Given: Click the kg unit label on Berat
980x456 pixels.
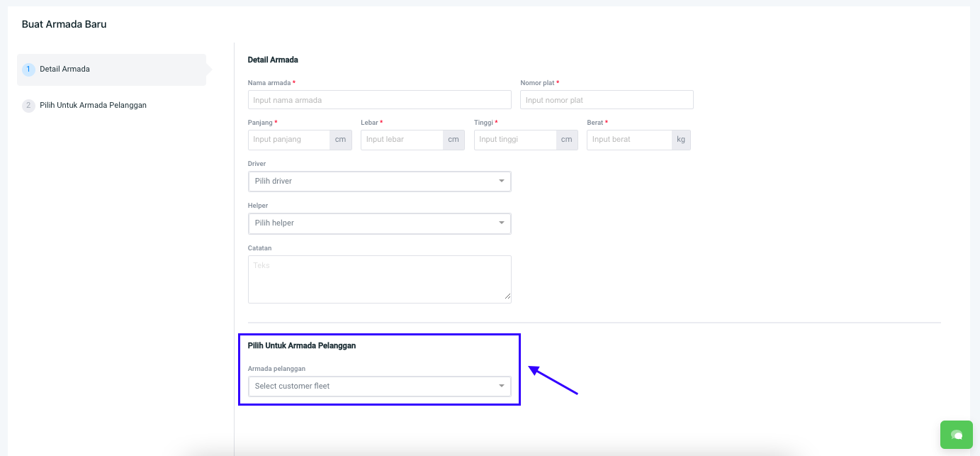Looking at the screenshot, I should click(681, 140).
